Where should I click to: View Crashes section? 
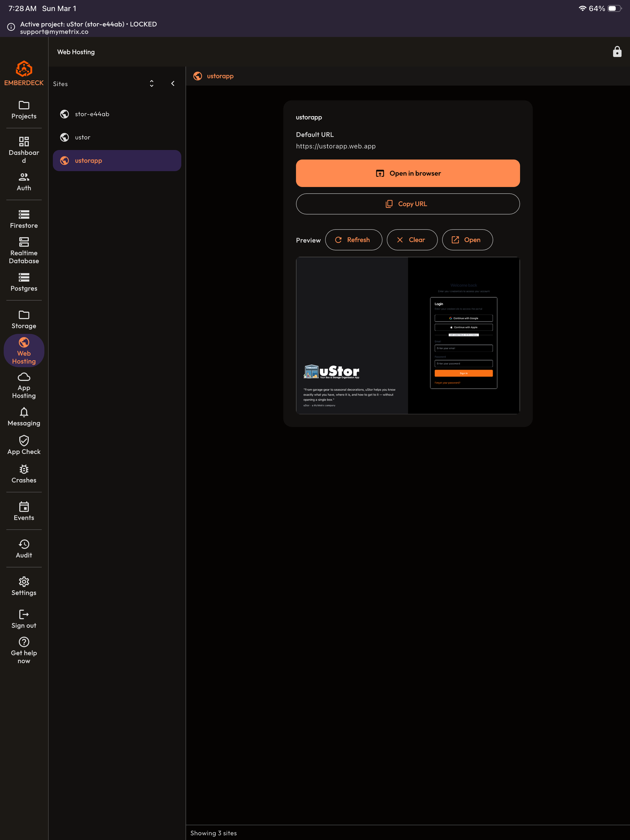[x=24, y=474]
